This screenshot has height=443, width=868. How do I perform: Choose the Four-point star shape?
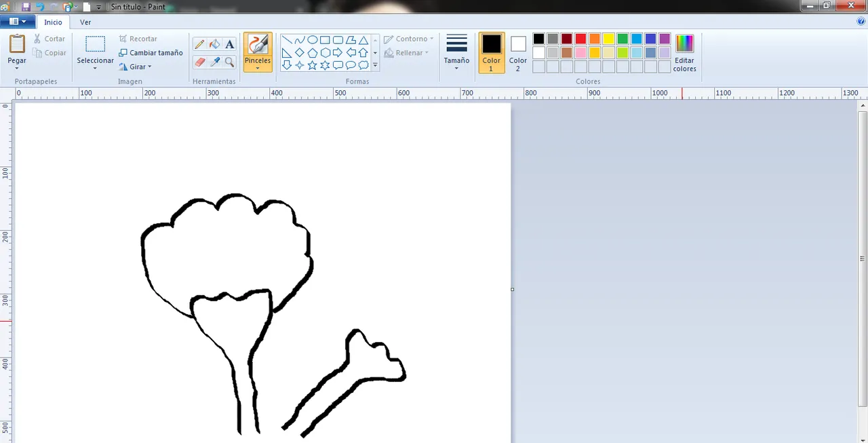[x=300, y=65]
